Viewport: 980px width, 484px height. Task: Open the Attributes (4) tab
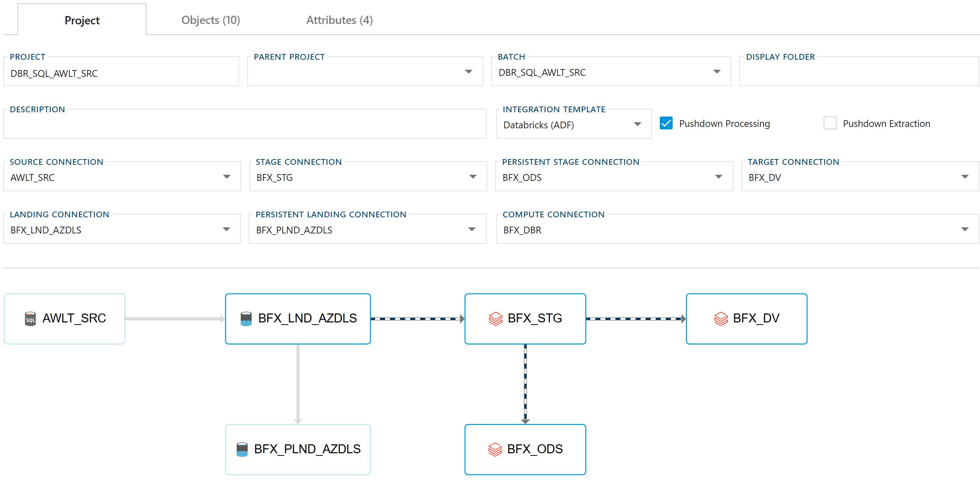[x=339, y=20]
